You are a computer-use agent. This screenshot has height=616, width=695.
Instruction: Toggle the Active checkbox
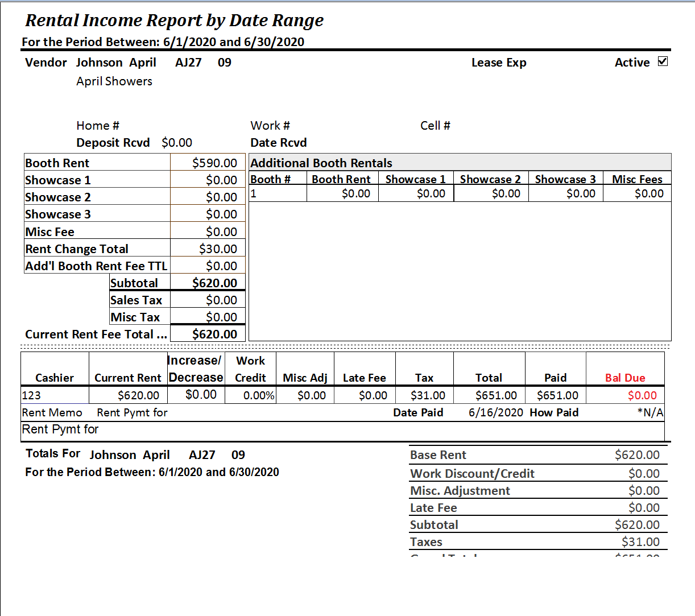(663, 61)
